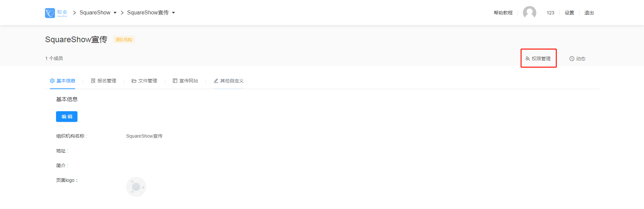Click the 其他自定义 pencil icon
The height and width of the screenshot is (209, 644).
pyautogui.click(x=216, y=81)
